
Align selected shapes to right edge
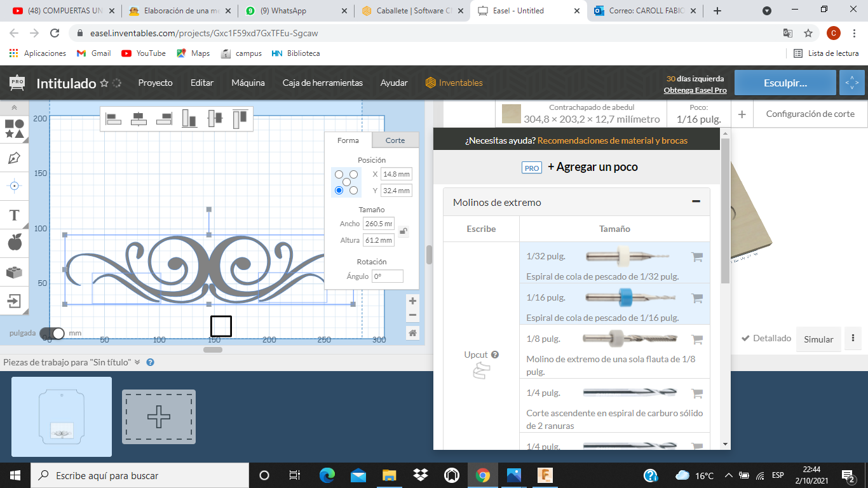coord(164,118)
